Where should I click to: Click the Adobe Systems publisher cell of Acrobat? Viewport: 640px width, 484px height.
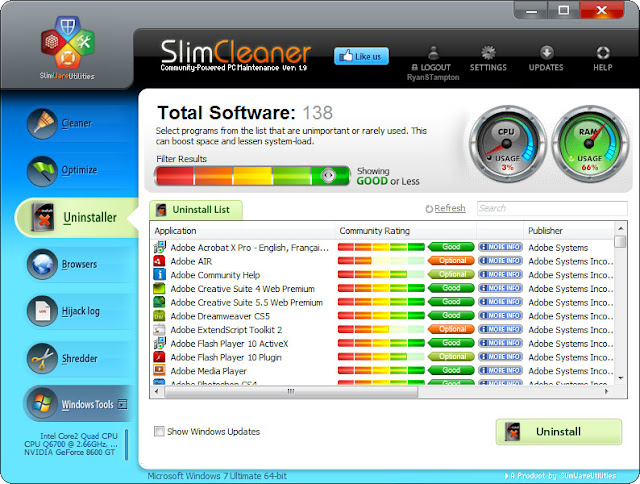pos(558,247)
